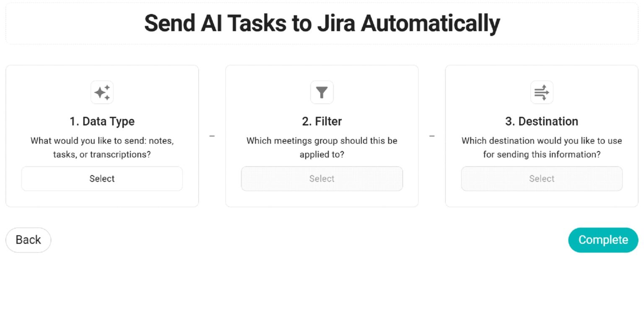Click the funnel icon on the Filter card
The image size is (644, 310).
point(322,92)
